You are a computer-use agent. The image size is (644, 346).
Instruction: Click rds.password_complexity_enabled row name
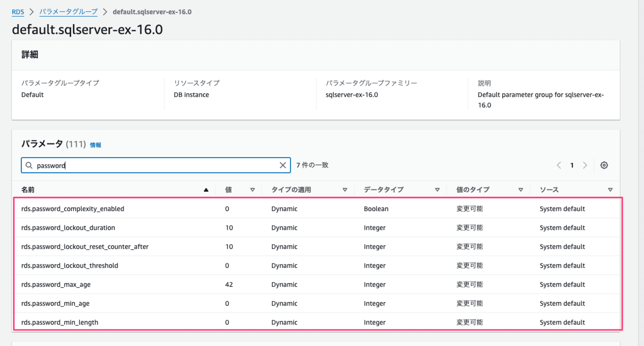pyautogui.click(x=73, y=209)
